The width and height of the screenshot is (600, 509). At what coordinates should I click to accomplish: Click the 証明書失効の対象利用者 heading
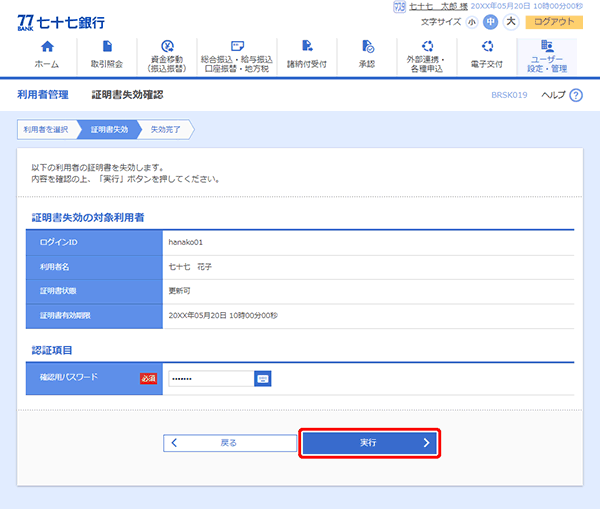(88, 218)
